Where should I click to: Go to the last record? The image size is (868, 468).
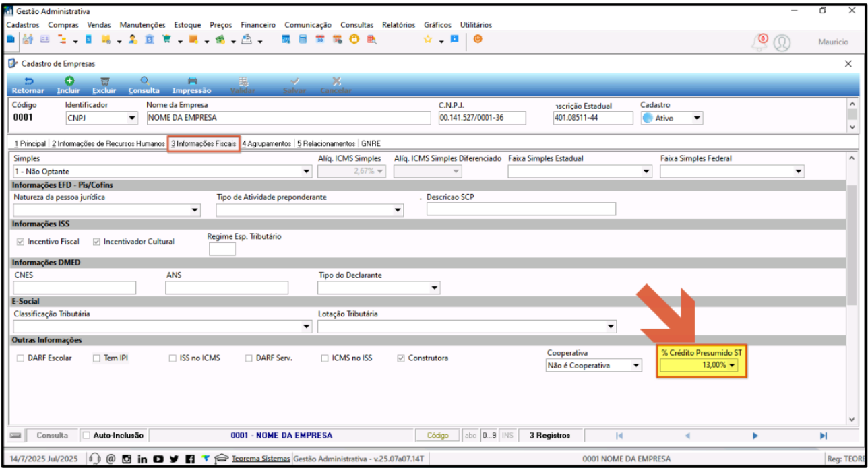[x=823, y=436]
